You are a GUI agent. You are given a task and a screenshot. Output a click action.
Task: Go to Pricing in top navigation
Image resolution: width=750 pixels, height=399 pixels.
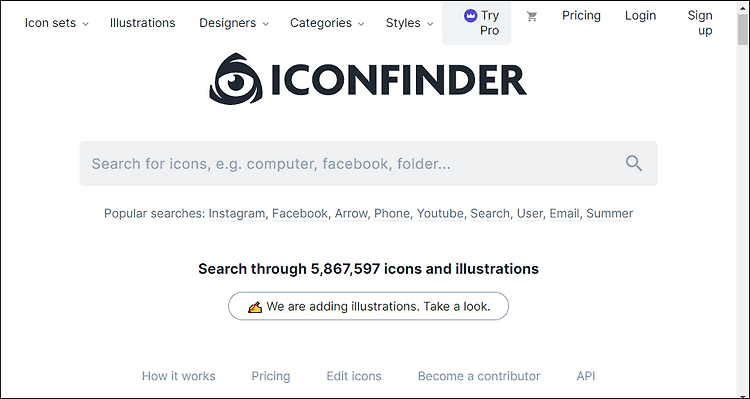click(581, 16)
